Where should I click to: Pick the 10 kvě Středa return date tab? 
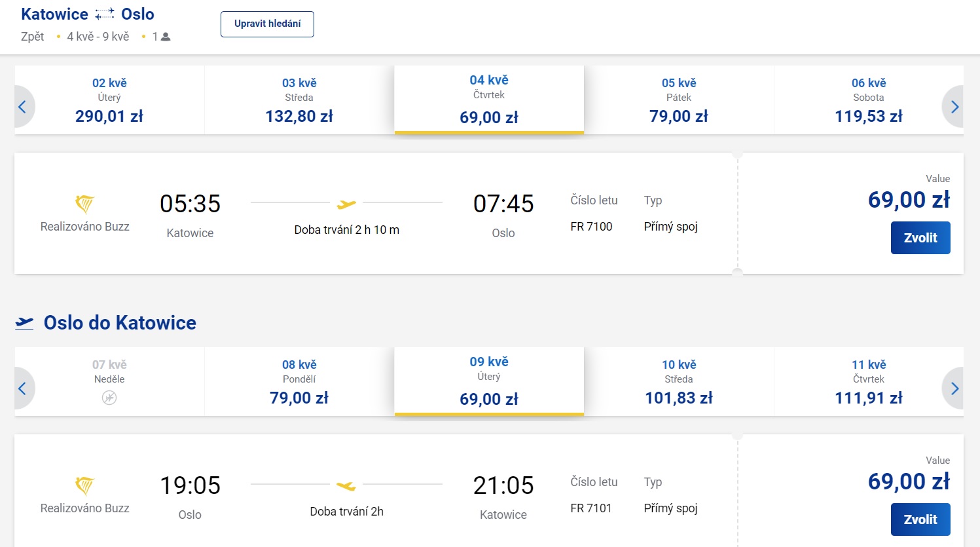[679, 382]
